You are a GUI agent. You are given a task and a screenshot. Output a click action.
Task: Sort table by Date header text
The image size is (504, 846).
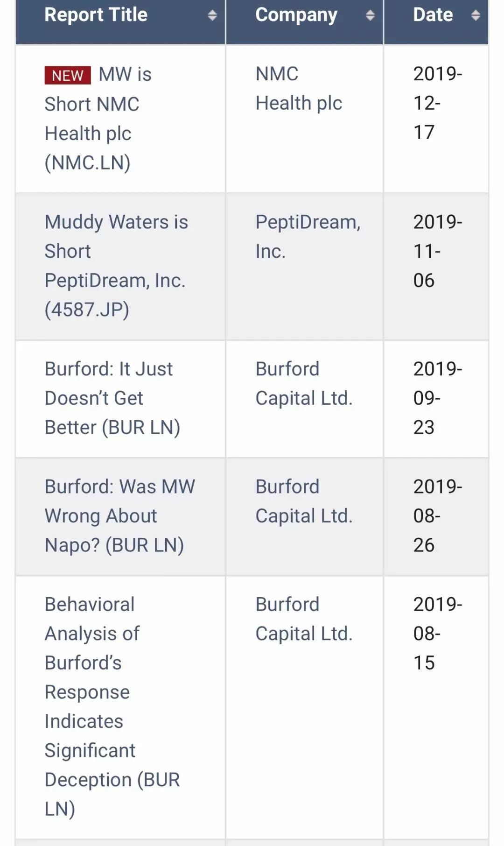point(433,15)
